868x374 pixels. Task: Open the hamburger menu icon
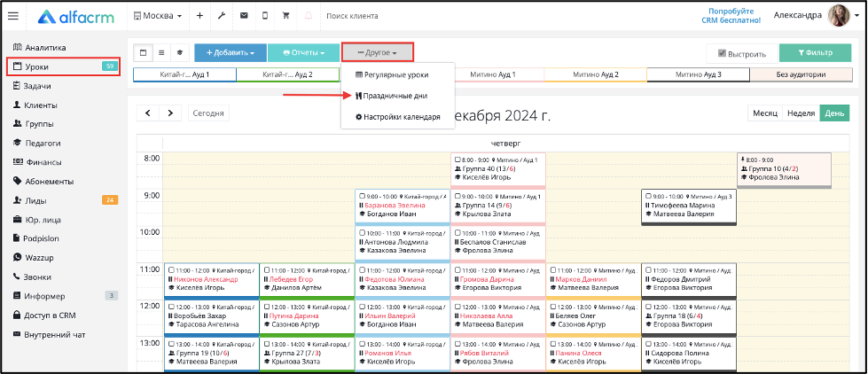(x=12, y=16)
